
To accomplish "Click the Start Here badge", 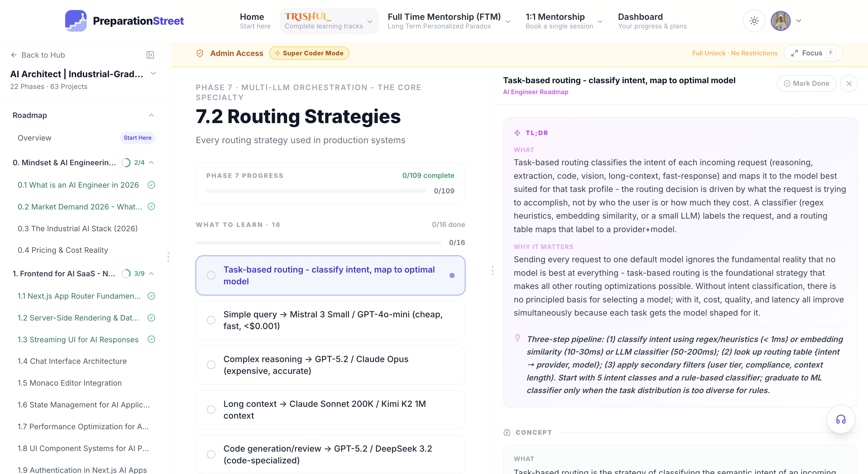I will [137, 138].
